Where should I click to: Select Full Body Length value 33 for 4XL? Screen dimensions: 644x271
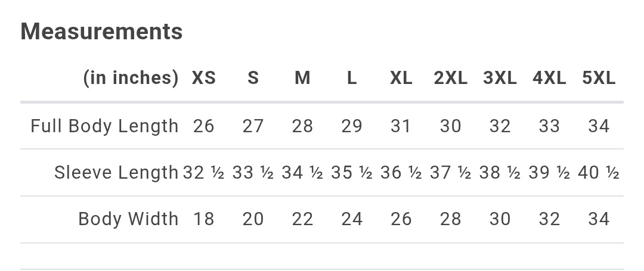(549, 126)
